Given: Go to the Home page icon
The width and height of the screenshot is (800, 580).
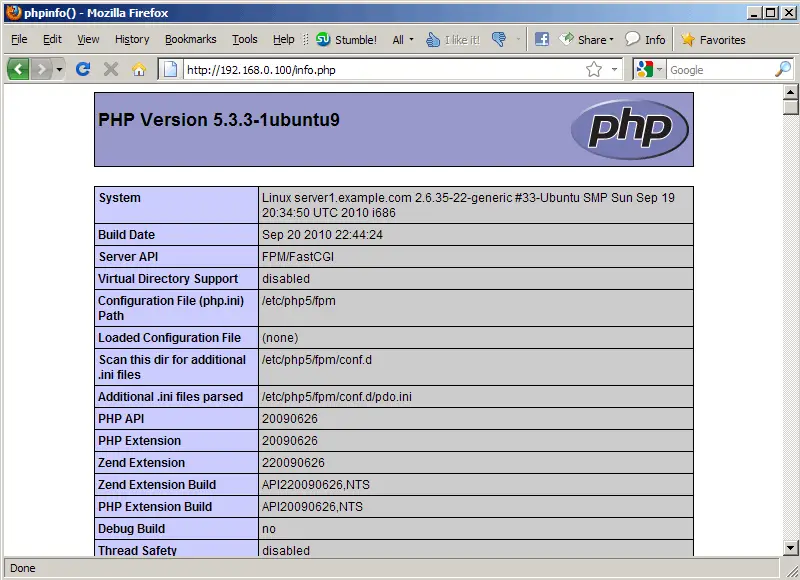Looking at the screenshot, I should coord(139,69).
